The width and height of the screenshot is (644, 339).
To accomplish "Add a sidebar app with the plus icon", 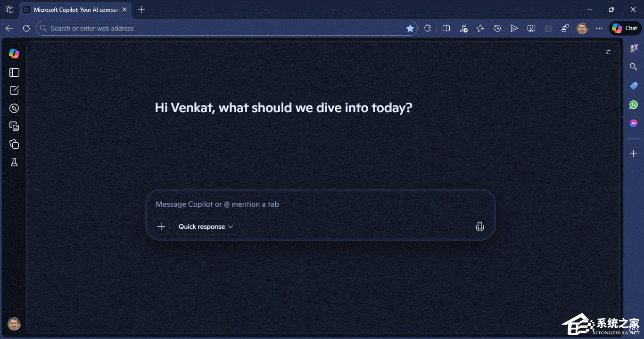I will click(634, 154).
